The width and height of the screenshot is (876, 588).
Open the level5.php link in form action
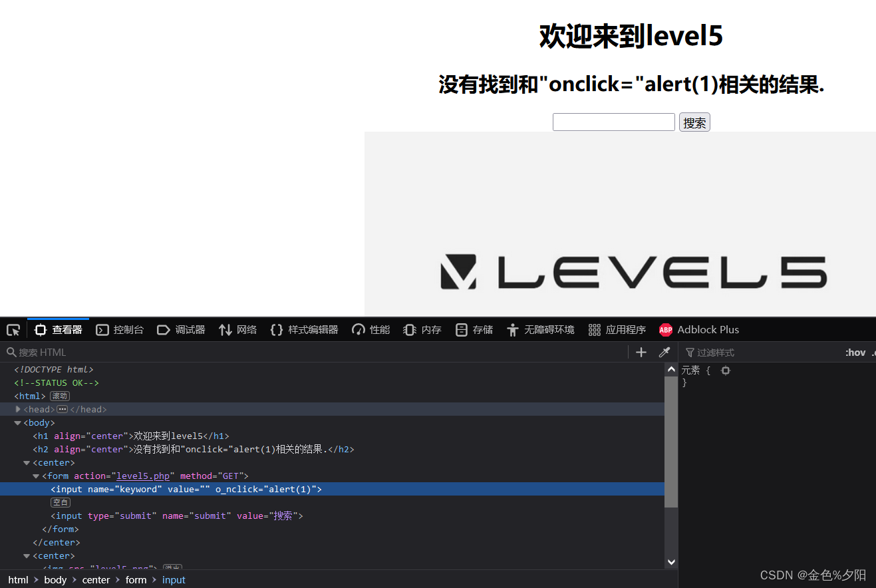pos(143,476)
